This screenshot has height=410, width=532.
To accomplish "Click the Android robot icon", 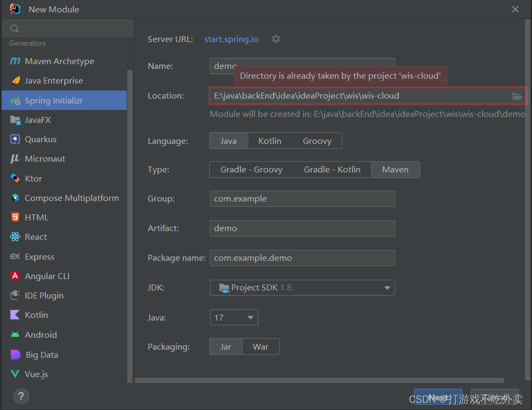I will pos(15,335).
